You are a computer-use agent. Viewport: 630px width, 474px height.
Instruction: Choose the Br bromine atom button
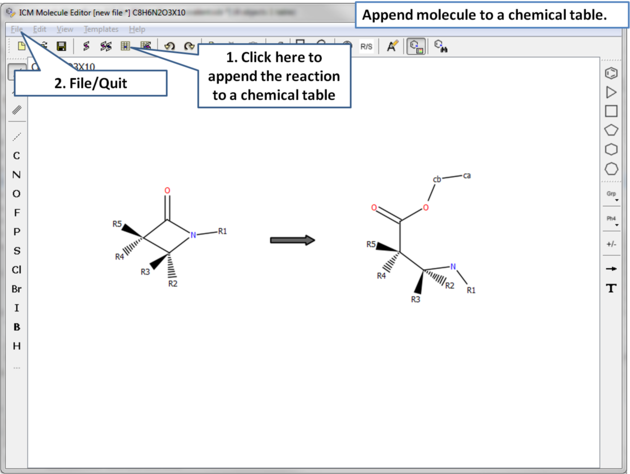(x=17, y=289)
